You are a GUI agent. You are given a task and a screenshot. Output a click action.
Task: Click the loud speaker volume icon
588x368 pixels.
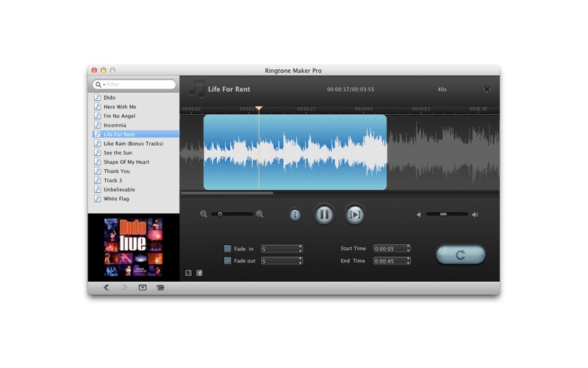pyautogui.click(x=475, y=215)
